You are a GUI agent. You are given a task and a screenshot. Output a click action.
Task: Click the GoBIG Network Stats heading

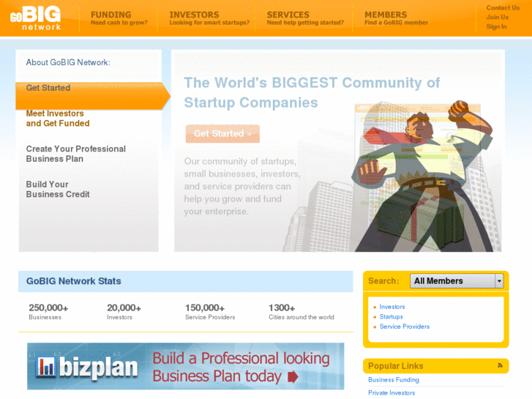coord(74,281)
